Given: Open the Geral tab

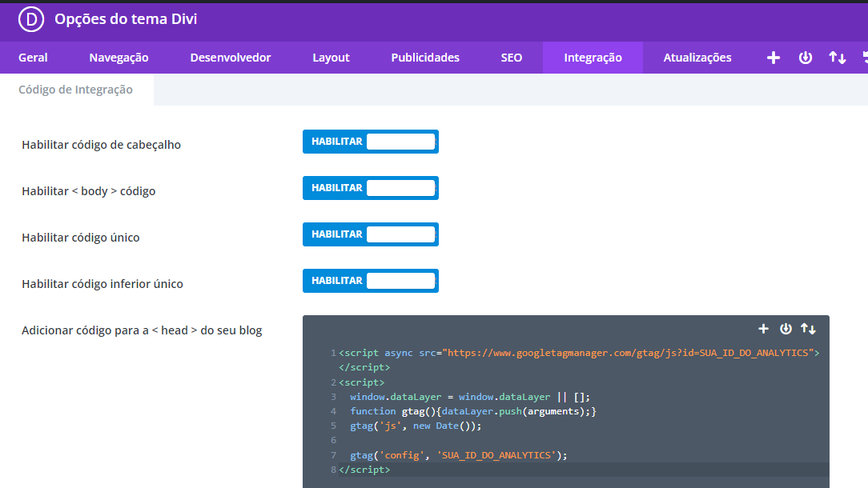Looking at the screenshot, I should [33, 58].
